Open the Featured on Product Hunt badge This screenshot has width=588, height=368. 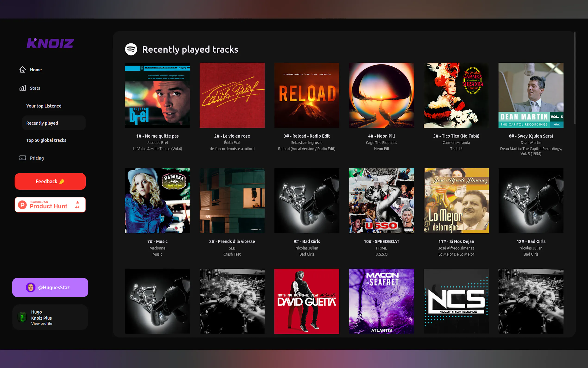[x=50, y=205]
